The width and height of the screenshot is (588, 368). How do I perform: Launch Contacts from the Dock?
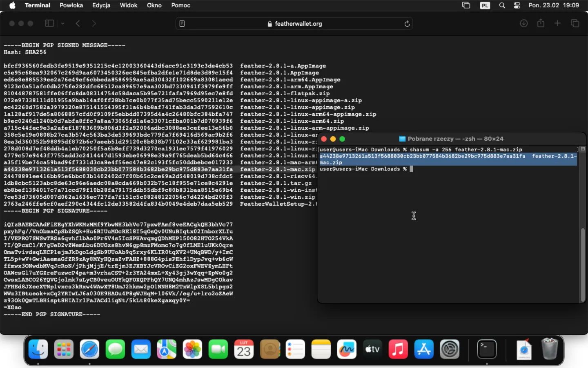tap(269, 350)
